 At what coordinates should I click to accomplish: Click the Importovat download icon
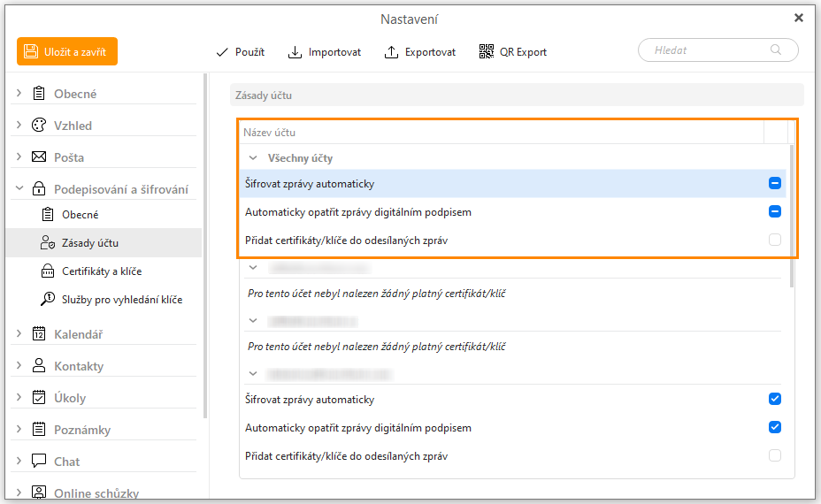[x=295, y=52]
